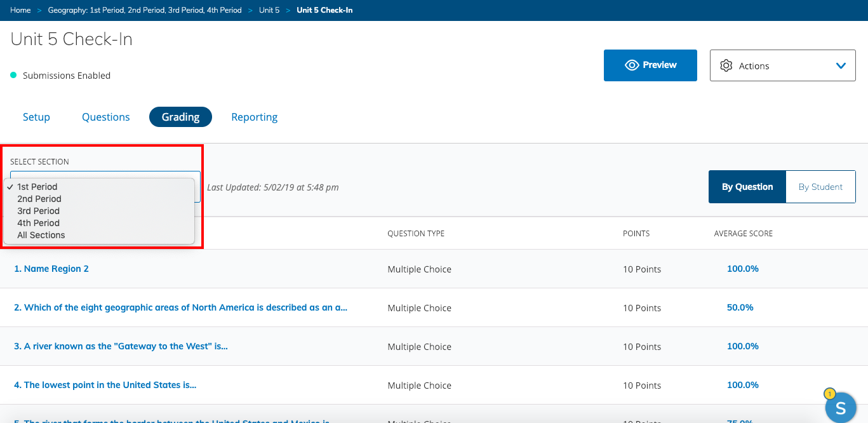Choose All Sections in dropdown list

click(41, 235)
